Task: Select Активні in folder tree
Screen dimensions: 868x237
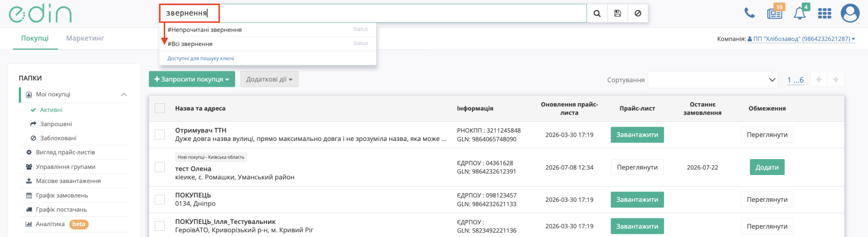Action: pos(51,109)
